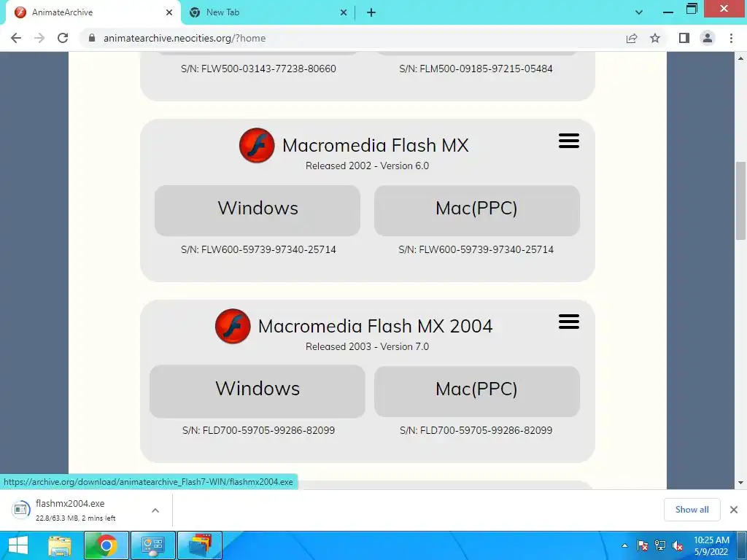Open Windows Start menu
The height and width of the screenshot is (560, 747).
18,545
